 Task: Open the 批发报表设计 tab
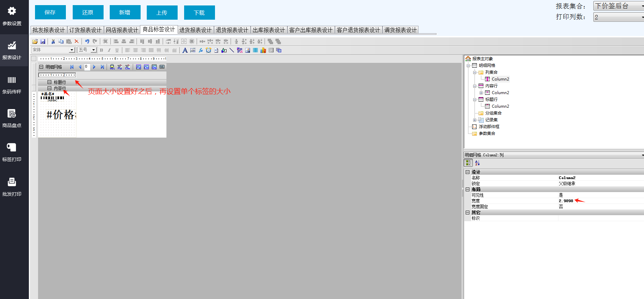pyautogui.click(x=49, y=30)
